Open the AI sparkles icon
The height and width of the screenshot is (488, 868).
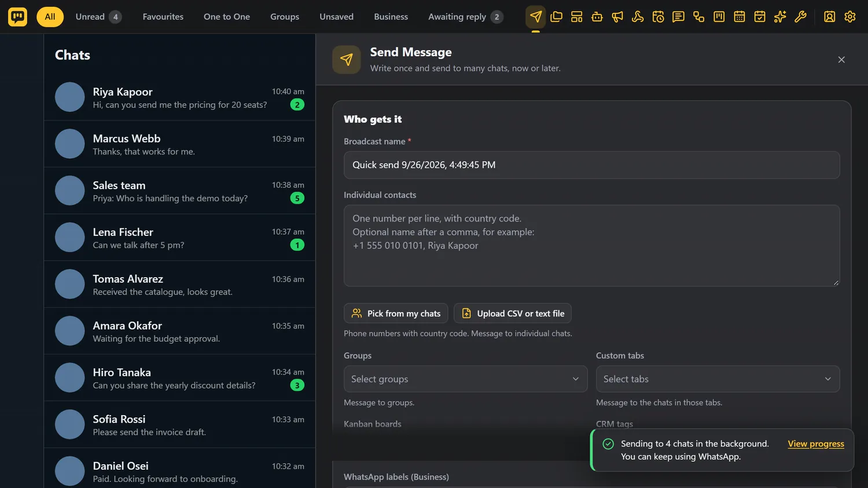pyautogui.click(x=780, y=17)
